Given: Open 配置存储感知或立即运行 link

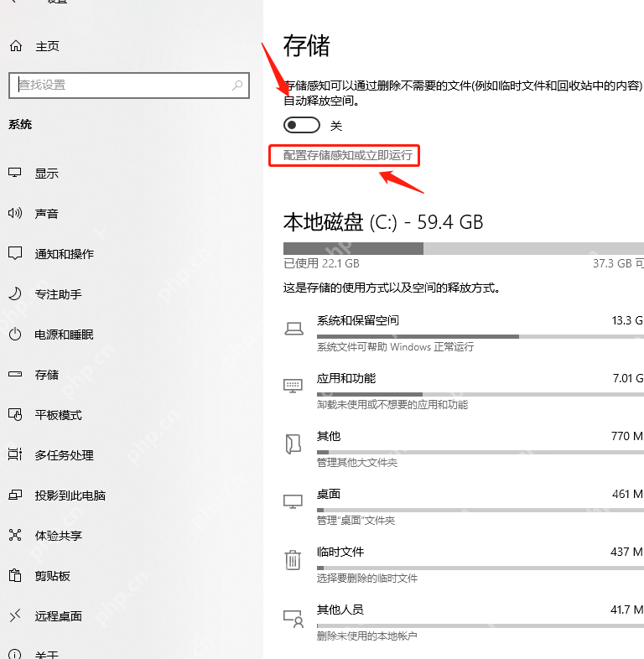Looking at the screenshot, I should click(x=348, y=155).
